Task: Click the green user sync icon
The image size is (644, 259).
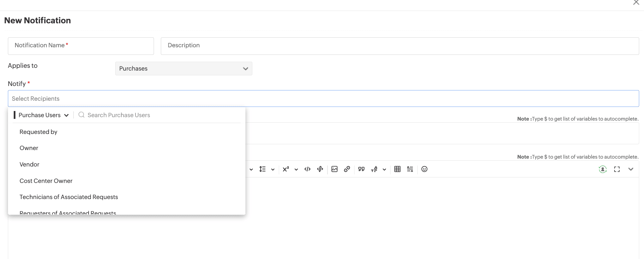Action: click(x=603, y=169)
